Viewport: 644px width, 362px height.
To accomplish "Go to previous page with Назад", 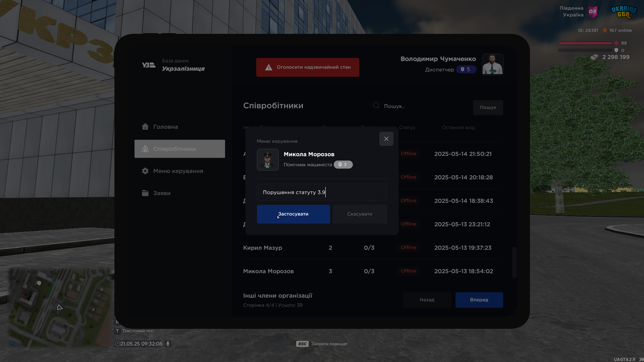I will click(427, 300).
